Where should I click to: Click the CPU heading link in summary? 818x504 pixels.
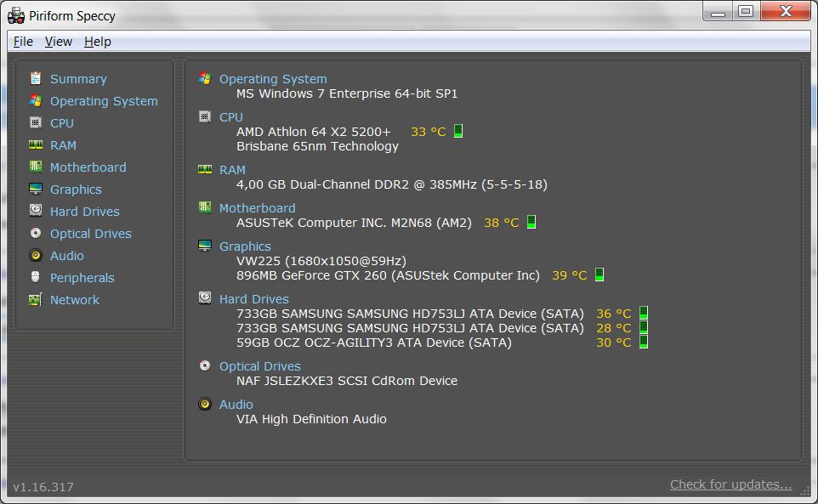tap(231, 117)
